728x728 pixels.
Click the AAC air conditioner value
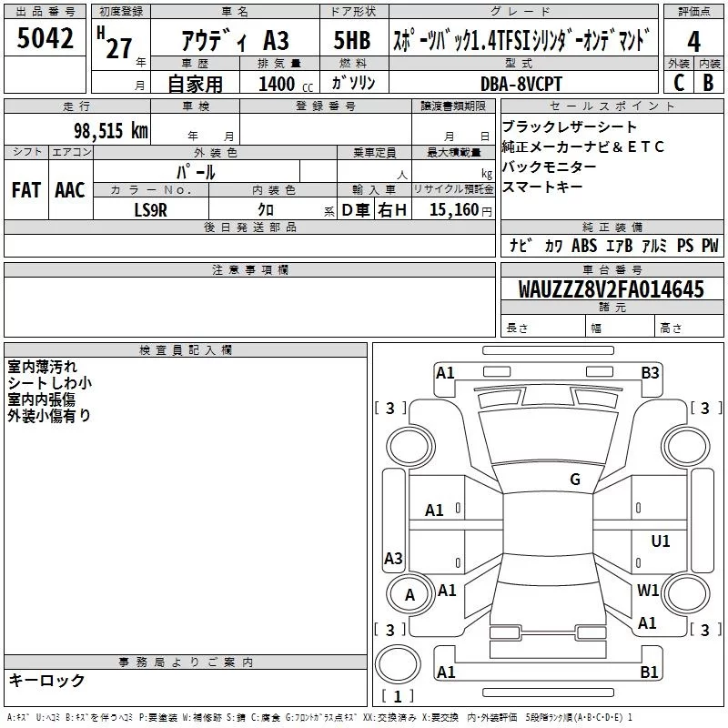pos(70,190)
